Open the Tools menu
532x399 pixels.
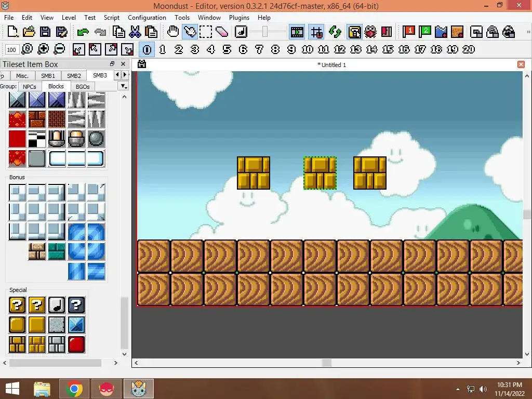click(182, 17)
